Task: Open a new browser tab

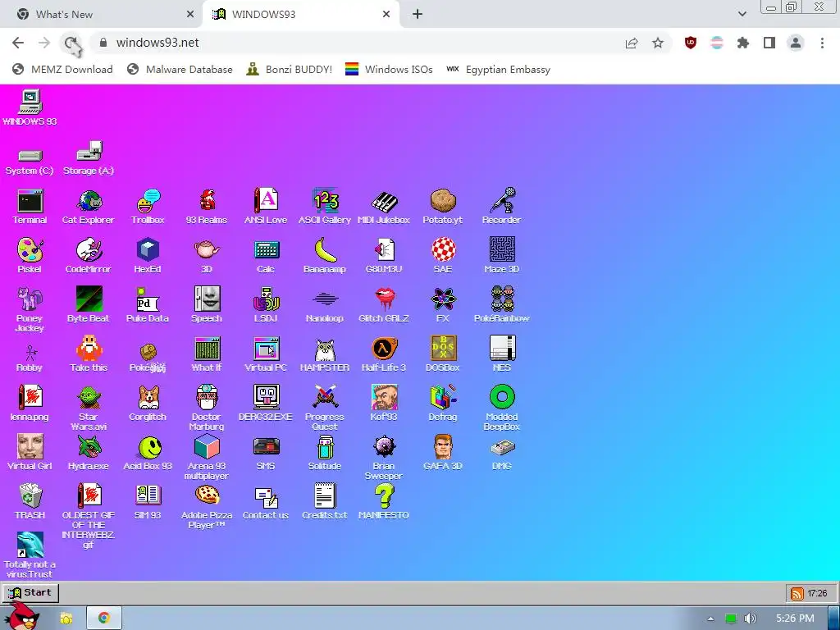Action: pos(418,15)
